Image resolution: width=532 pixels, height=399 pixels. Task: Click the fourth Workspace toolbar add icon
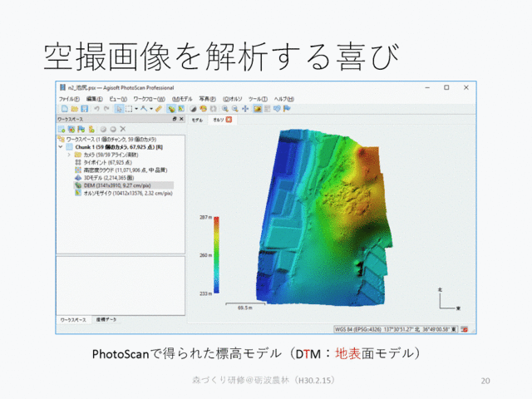[91, 129]
